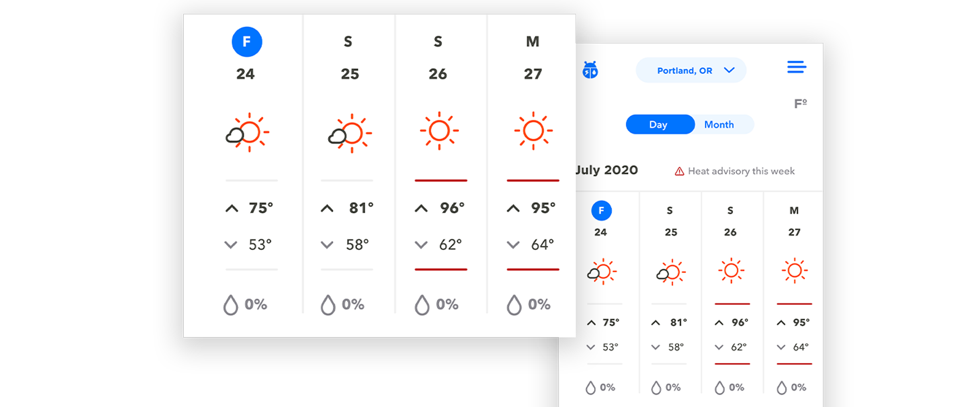Click the ladybug app logo icon

(590, 70)
